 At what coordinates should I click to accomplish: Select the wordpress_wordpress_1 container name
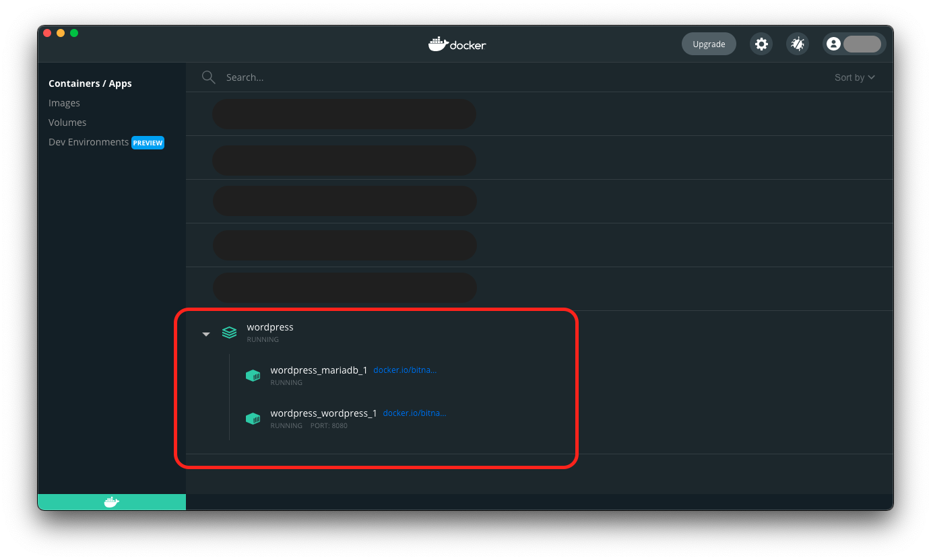click(x=323, y=413)
